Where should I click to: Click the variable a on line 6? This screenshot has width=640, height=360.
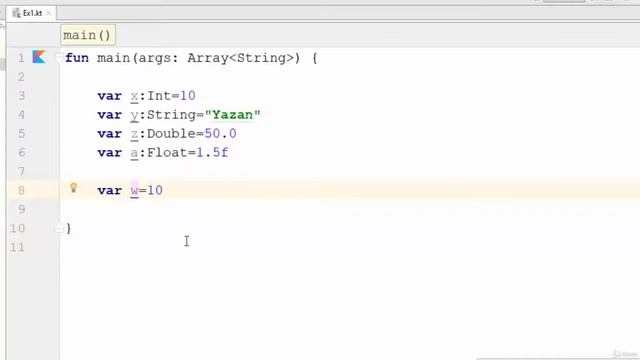coord(134,153)
